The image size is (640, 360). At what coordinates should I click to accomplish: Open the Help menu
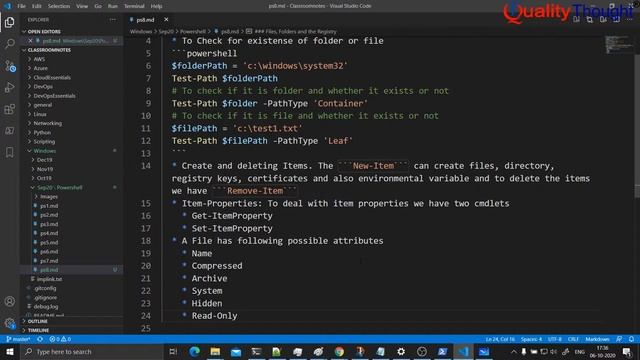(x=156, y=6)
